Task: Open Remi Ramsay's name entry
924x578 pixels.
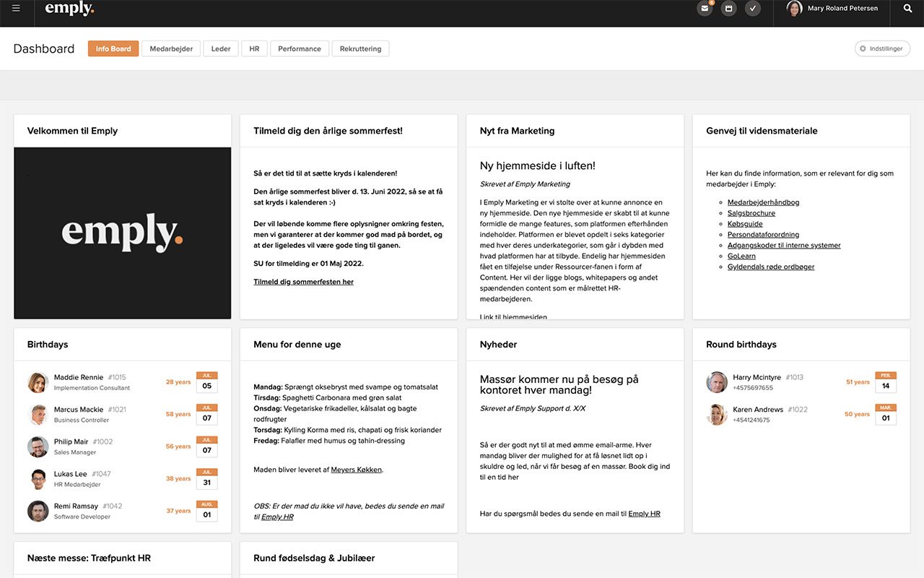Action: click(x=76, y=506)
